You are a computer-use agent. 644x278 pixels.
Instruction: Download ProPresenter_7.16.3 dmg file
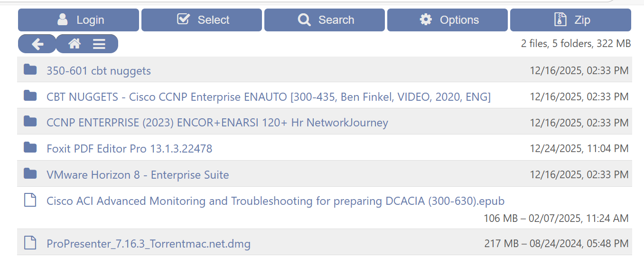(x=149, y=244)
